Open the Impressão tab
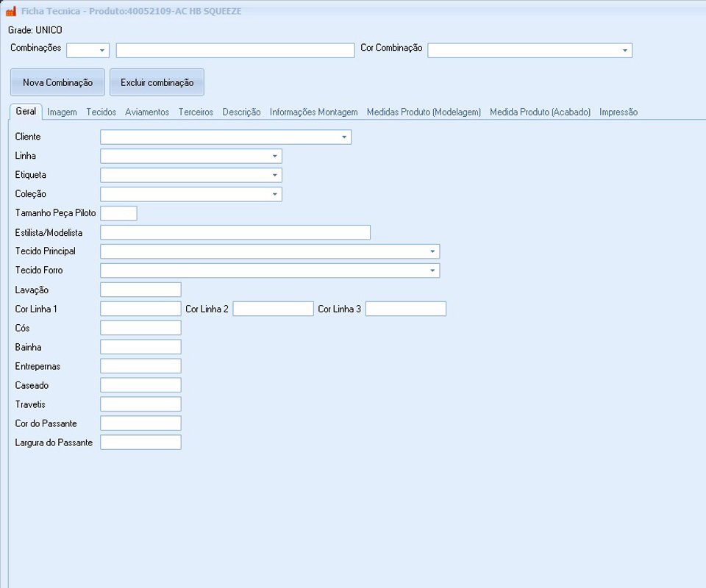 click(x=618, y=112)
